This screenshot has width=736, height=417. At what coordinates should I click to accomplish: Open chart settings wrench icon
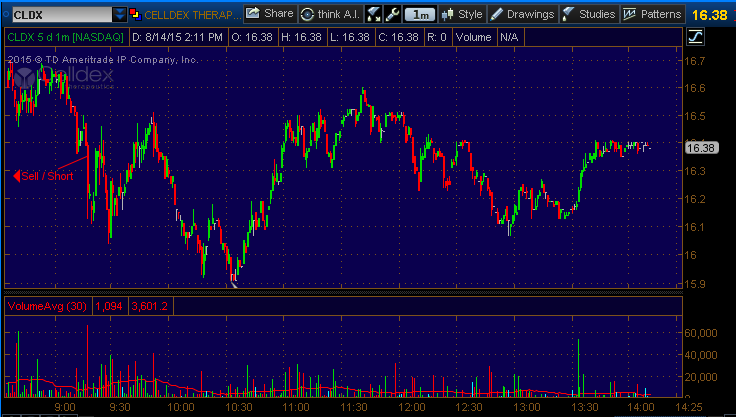pyautogui.click(x=392, y=14)
